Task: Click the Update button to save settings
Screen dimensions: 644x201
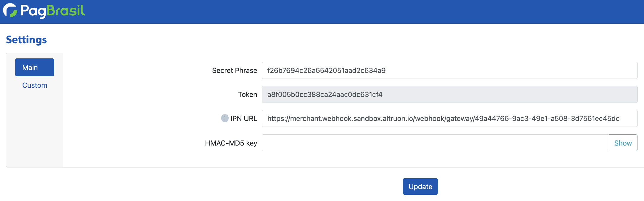Action: [x=420, y=186]
